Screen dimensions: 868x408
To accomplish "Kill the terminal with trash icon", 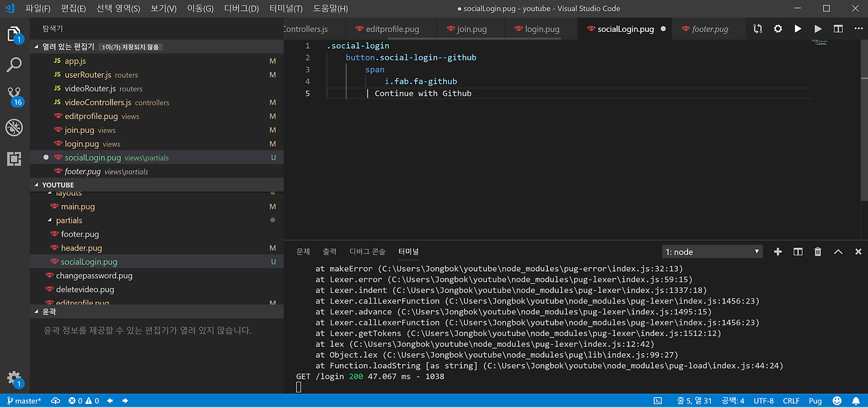I will (818, 251).
